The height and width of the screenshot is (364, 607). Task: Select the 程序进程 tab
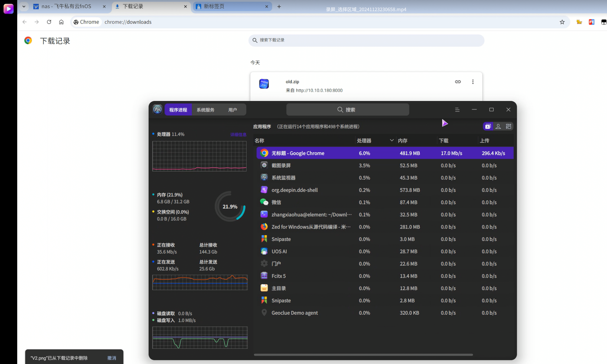point(178,110)
